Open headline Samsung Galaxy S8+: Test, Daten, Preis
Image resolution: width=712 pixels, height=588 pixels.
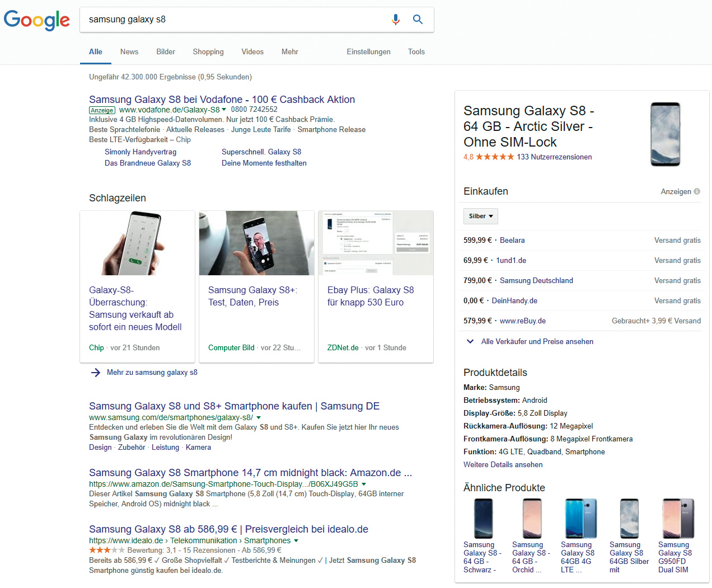pos(253,296)
